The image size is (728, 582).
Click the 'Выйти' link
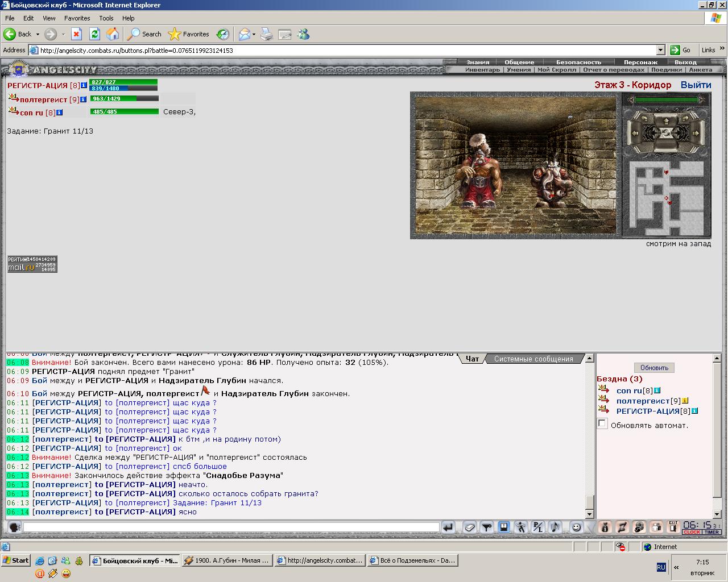point(696,85)
